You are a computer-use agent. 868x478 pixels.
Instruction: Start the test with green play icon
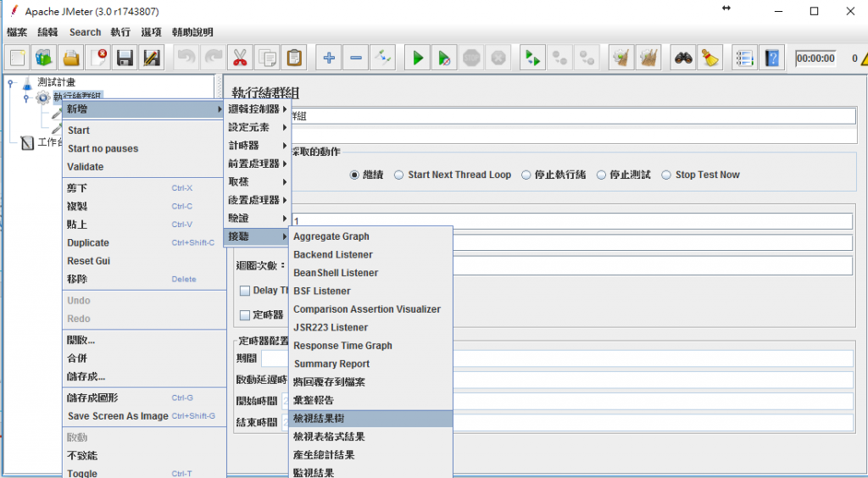point(418,58)
